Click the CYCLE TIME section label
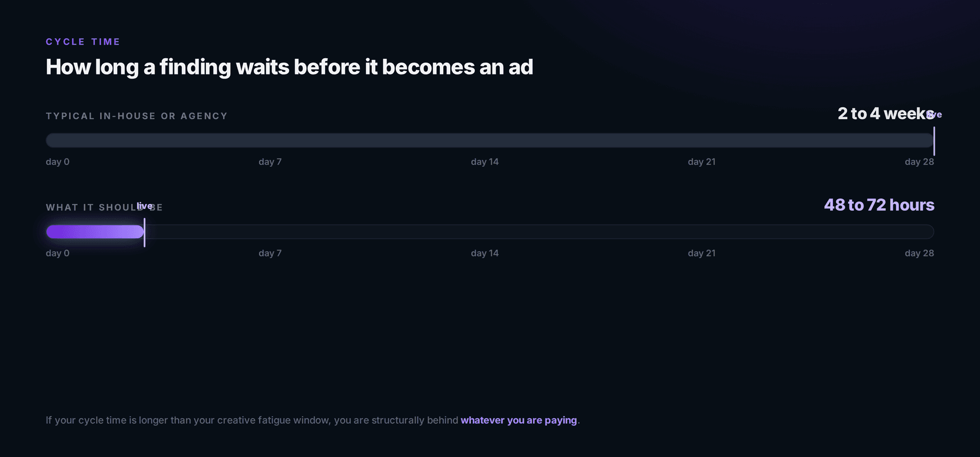The image size is (980, 457). click(x=83, y=42)
